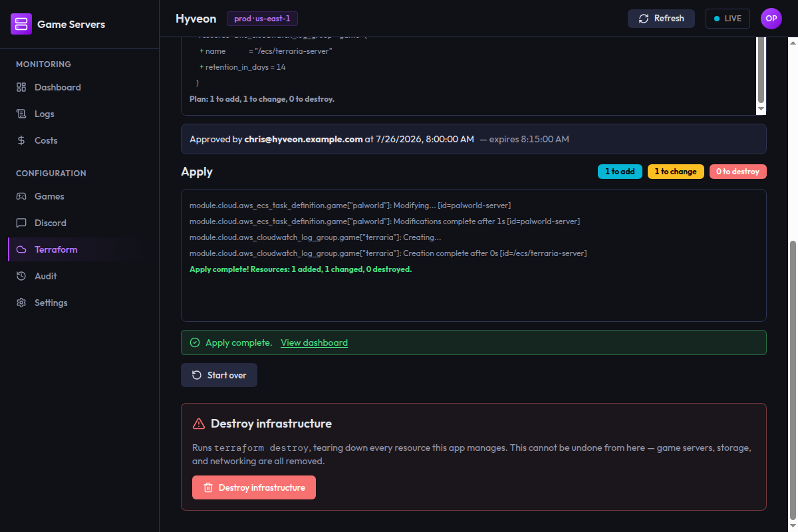Viewport: 798px width, 532px height.
Task: Click the green 'Apply complete! Resources' line
Action: (x=301, y=269)
